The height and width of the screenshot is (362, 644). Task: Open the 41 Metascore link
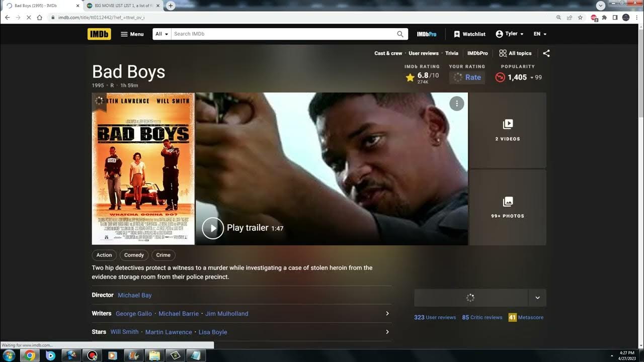pyautogui.click(x=526, y=317)
